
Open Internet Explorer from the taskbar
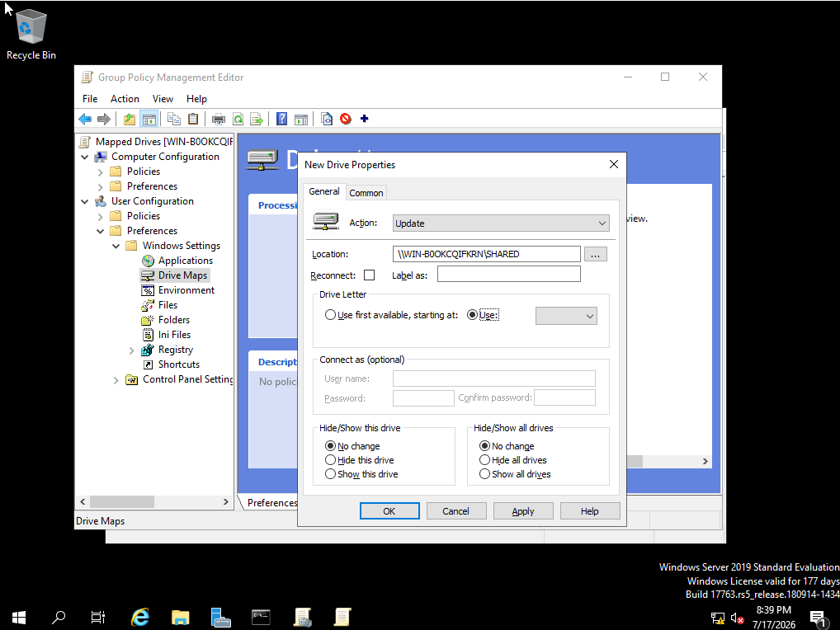coord(140,617)
